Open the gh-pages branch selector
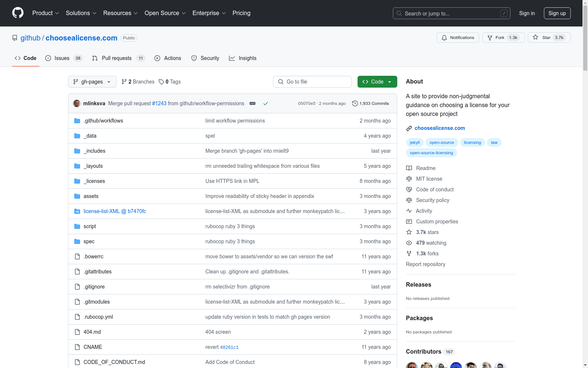 [92, 82]
